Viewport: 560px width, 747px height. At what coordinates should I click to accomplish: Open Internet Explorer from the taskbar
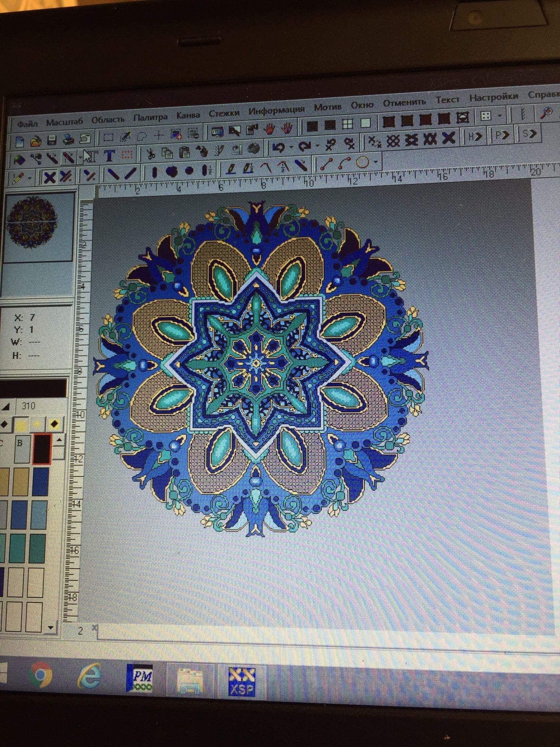coord(89,676)
